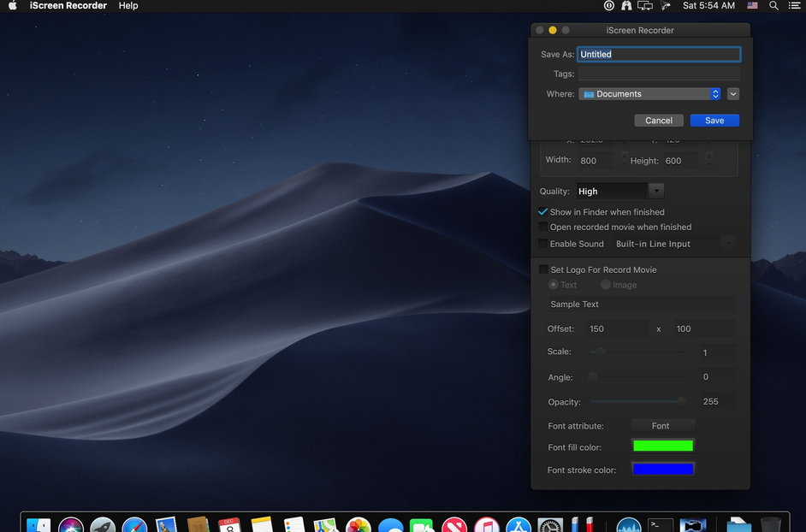806x532 pixels.
Task: Open Safari from the Dock
Action: 134,524
